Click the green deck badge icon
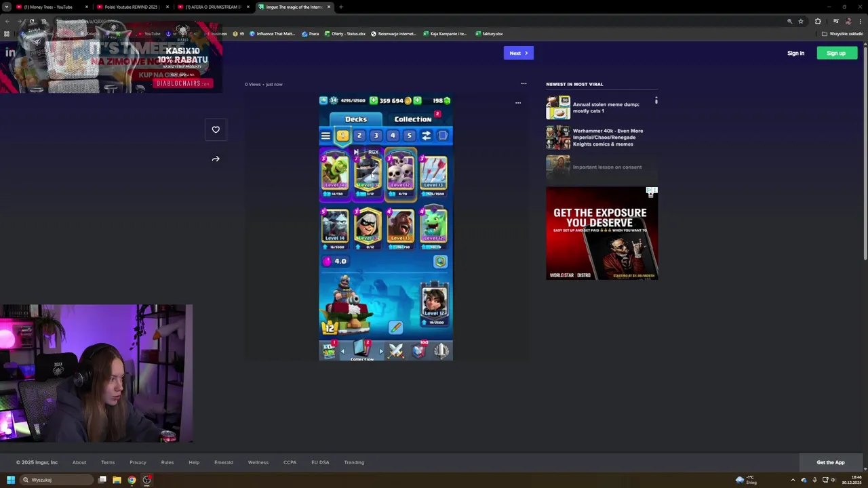This screenshot has width=868, height=488. point(440,262)
